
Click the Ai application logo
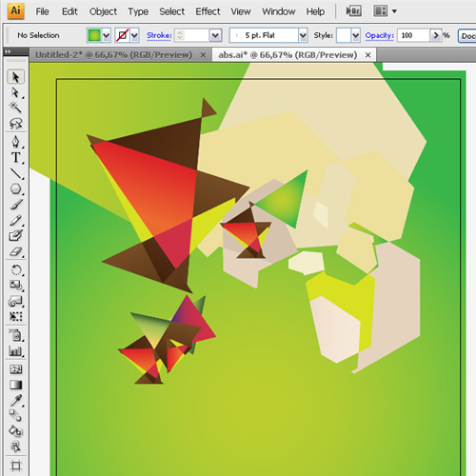pyautogui.click(x=15, y=10)
